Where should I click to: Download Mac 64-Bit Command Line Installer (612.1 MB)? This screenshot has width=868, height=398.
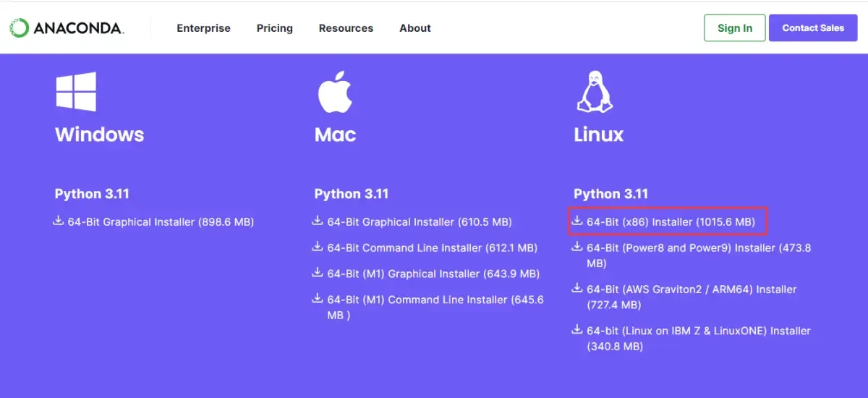[432, 248]
